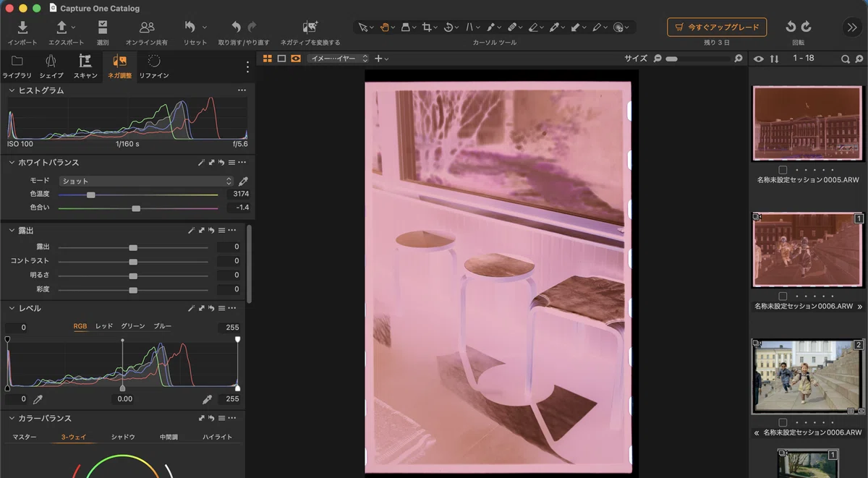
Task: Collapse the ヒストグラム panel
Action: click(11, 90)
